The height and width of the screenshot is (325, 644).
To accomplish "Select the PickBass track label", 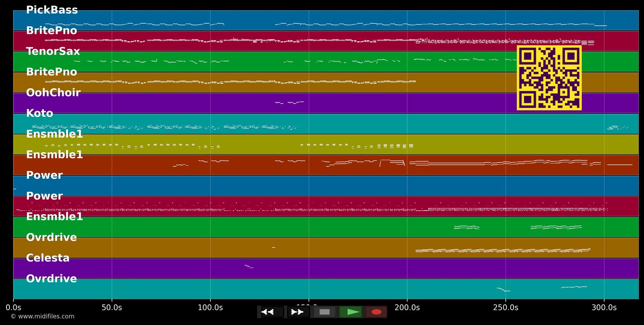I will pos(52,10).
